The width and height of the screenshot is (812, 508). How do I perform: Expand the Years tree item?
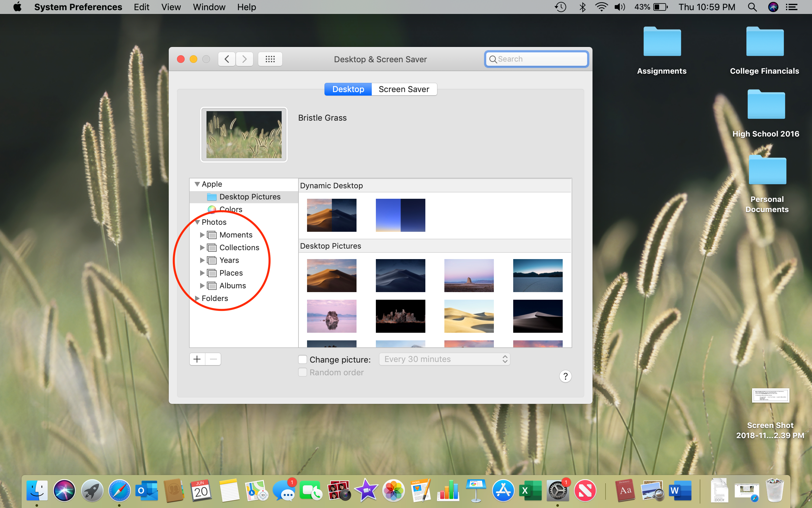click(x=202, y=260)
